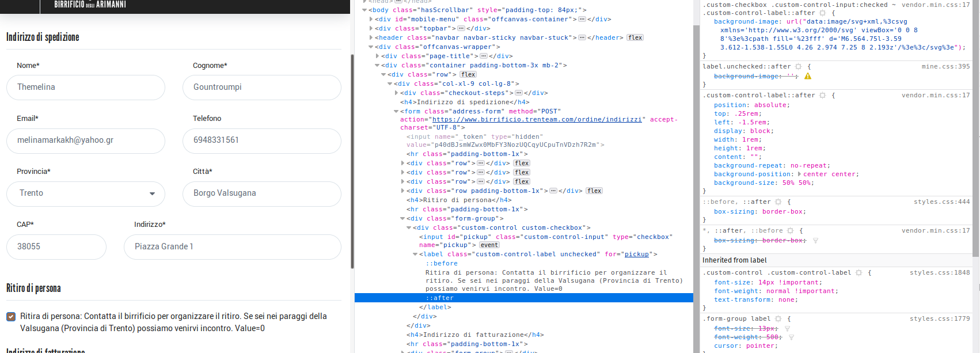Click the Nome field containing Themelina

pyautogui.click(x=86, y=88)
